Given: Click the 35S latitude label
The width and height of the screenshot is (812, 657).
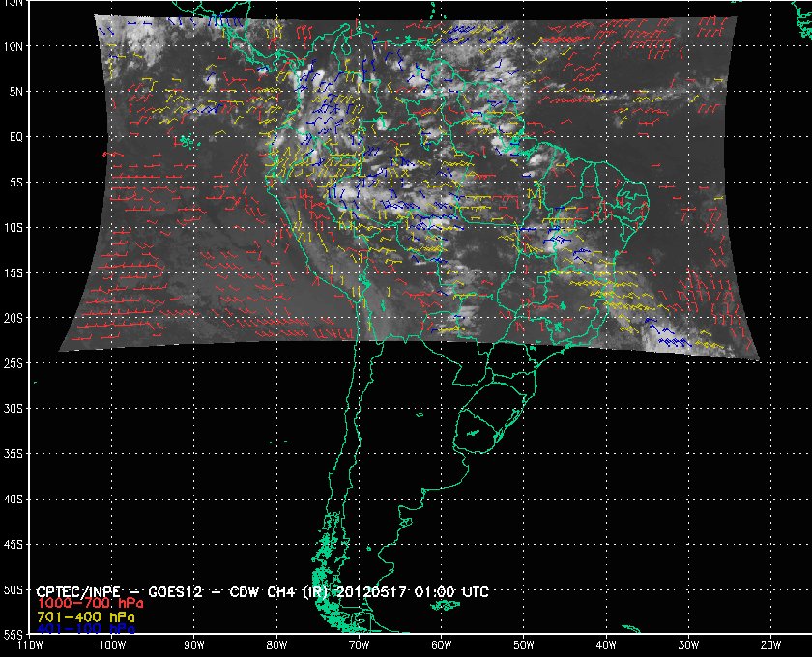Looking at the screenshot, I should (x=14, y=454).
